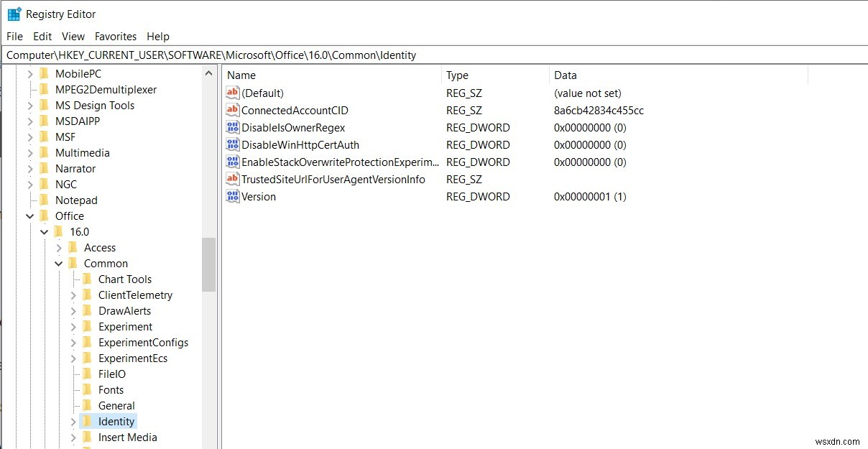
Task: Click the registry path address bar
Action: pos(434,55)
